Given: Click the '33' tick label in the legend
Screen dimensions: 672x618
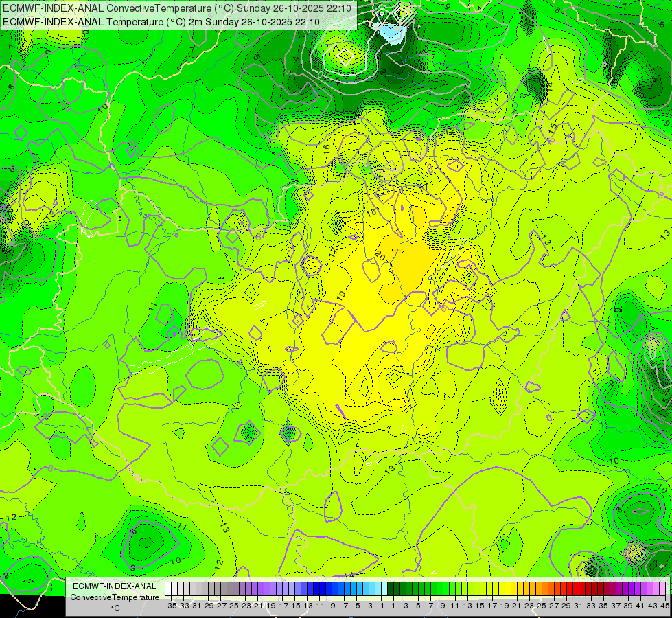Looking at the screenshot, I should coord(590,606).
